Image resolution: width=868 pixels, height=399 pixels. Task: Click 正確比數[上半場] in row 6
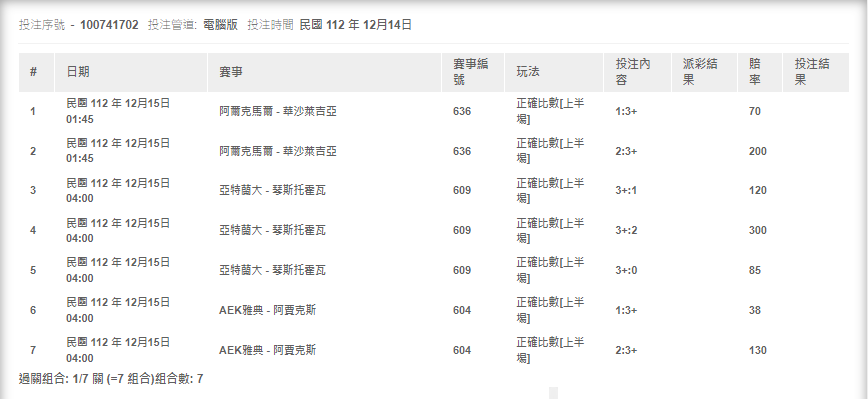point(550,310)
